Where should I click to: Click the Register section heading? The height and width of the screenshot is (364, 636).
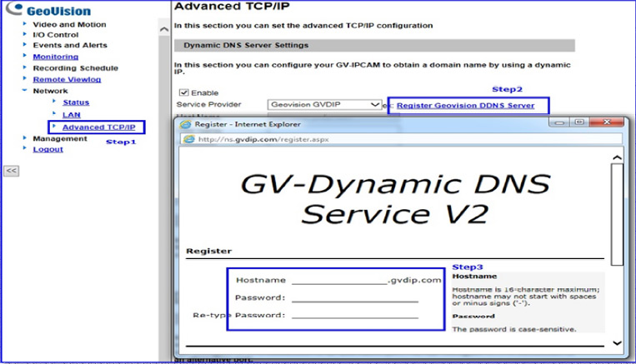tap(209, 251)
